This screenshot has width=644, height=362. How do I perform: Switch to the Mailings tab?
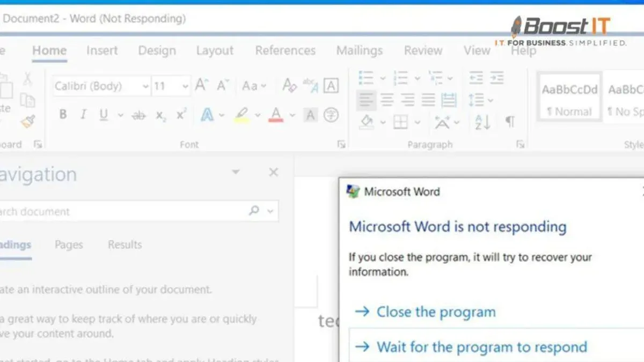[359, 50]
